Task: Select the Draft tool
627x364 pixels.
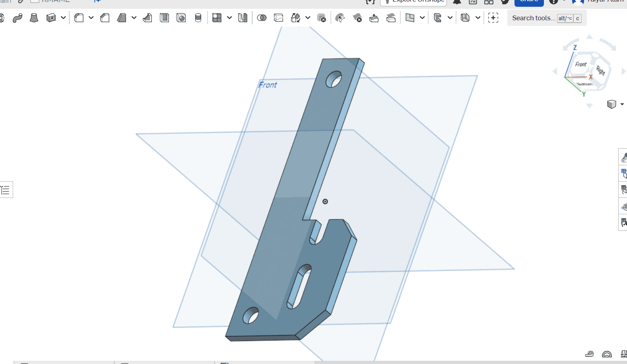Action: point(122,18)
